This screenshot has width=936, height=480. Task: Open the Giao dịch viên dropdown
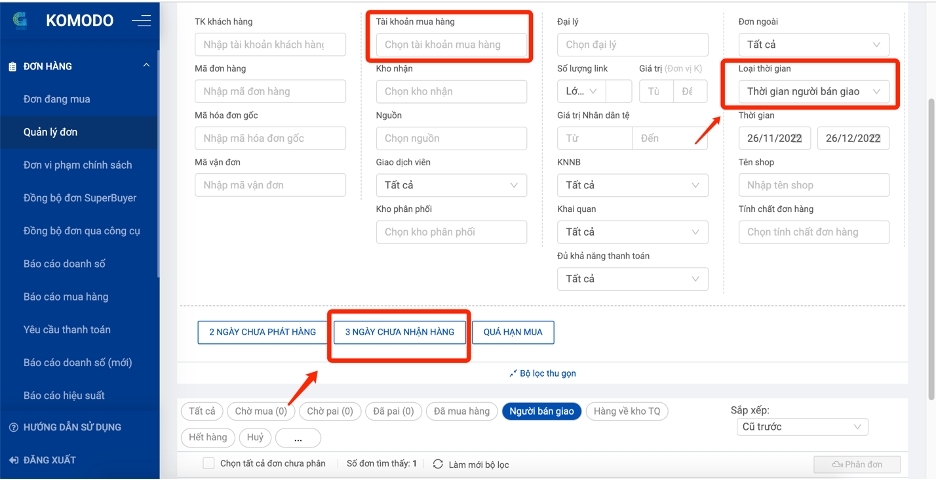[x=451, y=185]
